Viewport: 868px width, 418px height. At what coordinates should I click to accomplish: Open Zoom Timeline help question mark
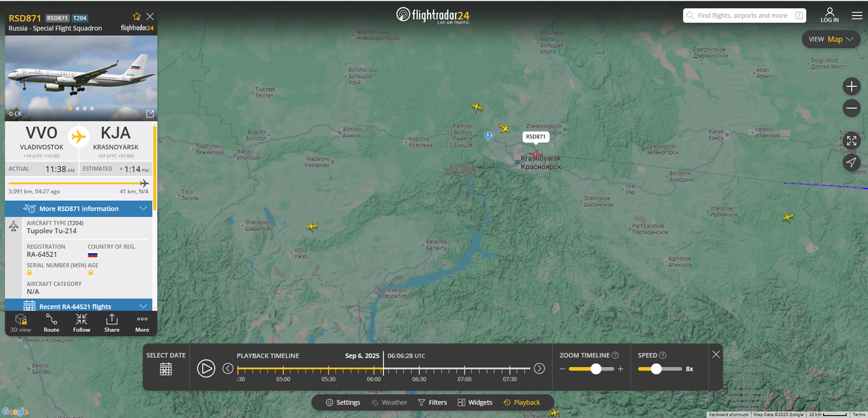(615, 355)
